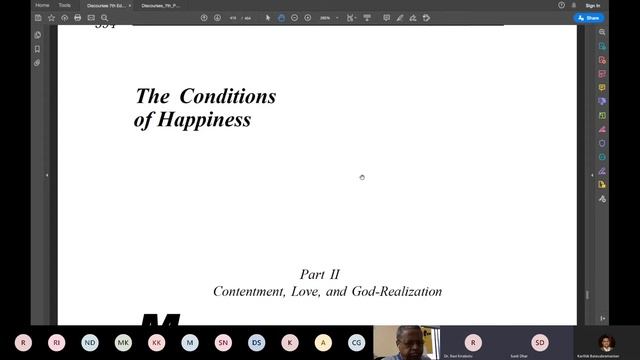Image resolution: width=640 pixels, height=360 pixels.
Task: Click the heading 'The Conditions of Happiness'
Action: (x=205, y=108)
